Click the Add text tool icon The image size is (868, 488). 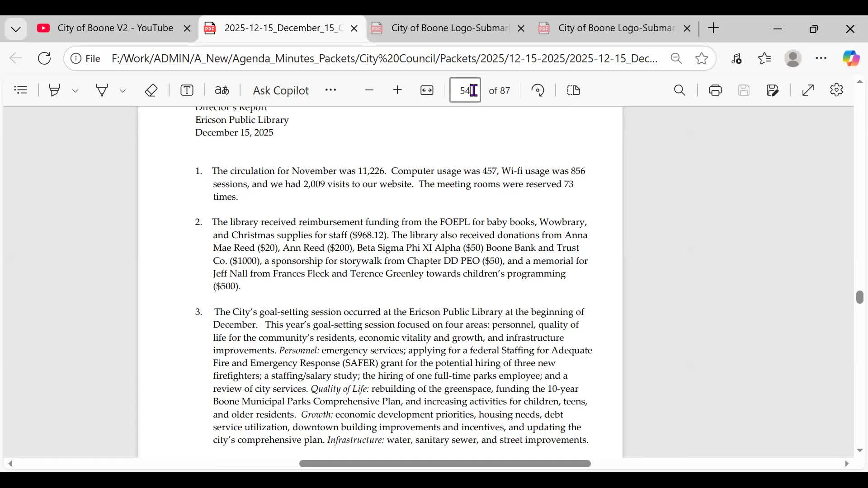(187, 90)
